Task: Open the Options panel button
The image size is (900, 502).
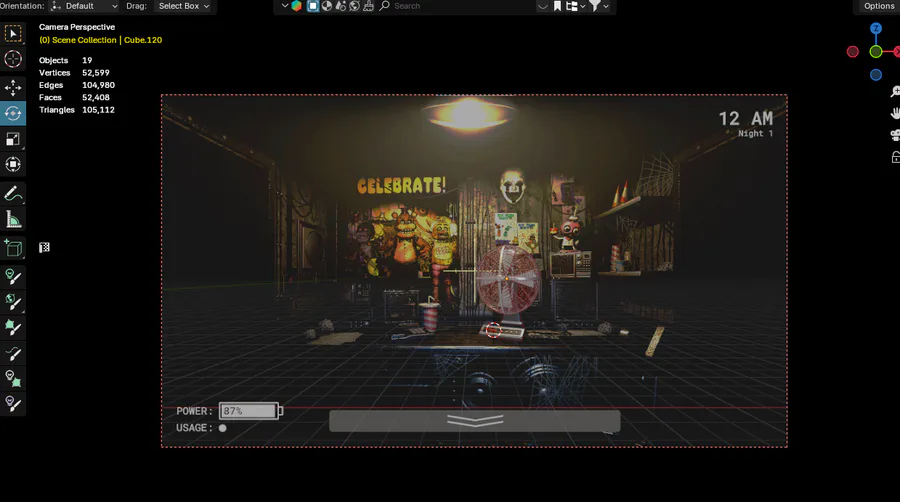Action: pos(879,6)
